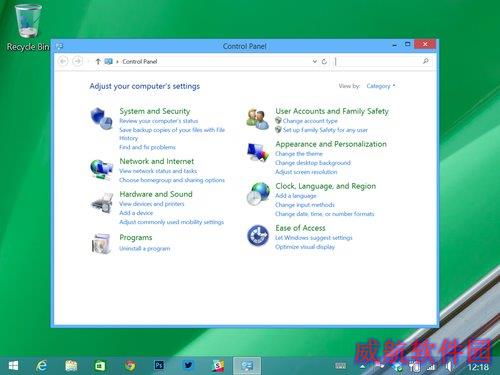This screenshot has width=500, height=375.
Task: Open User Accounts and Family Safety heading
Action: tap(332, 111)
